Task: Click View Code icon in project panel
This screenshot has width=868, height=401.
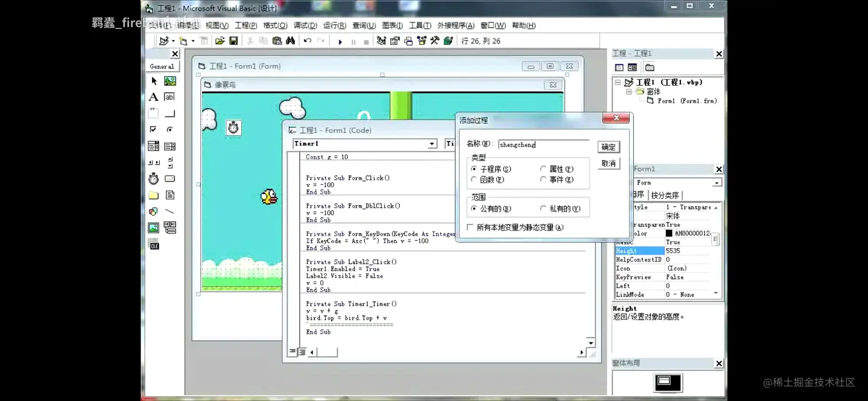Action: pyautogui.click(x=619, y=67)
